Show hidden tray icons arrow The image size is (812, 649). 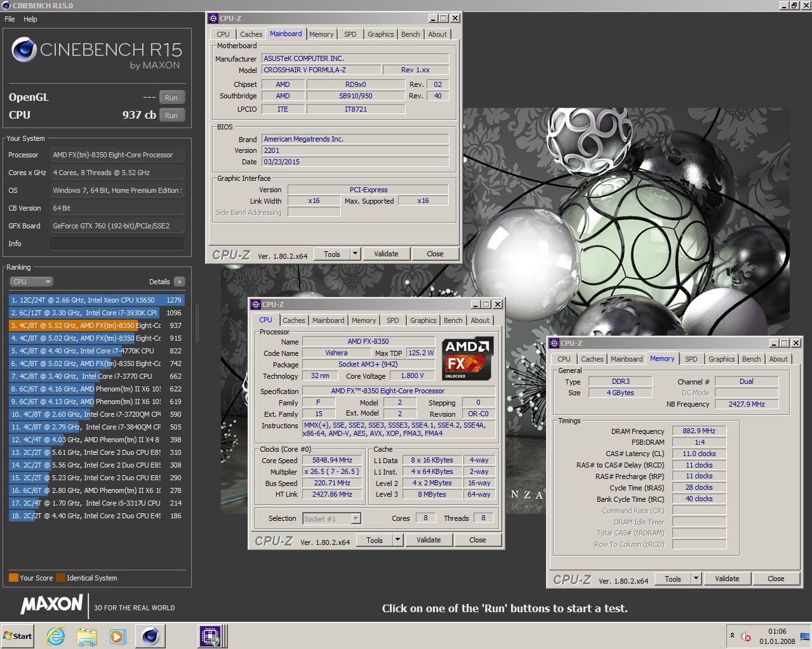tap(732, 636)
